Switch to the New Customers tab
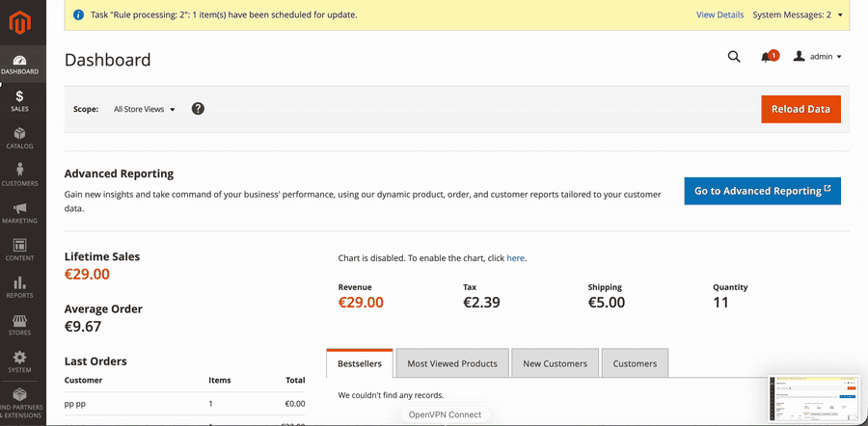Viewport: 868px width, 426px height. (x=556, y=363)
